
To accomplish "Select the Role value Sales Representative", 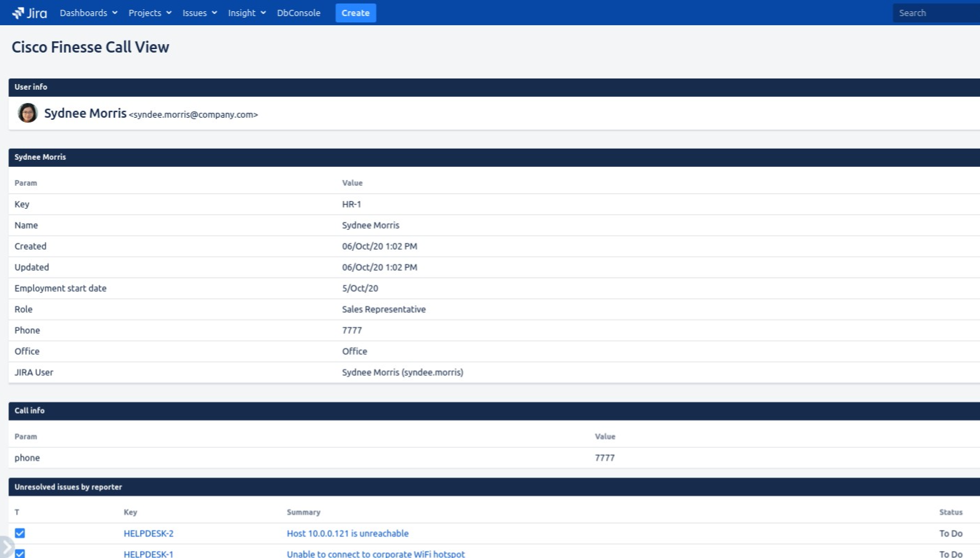I will (x=384, y=309).
